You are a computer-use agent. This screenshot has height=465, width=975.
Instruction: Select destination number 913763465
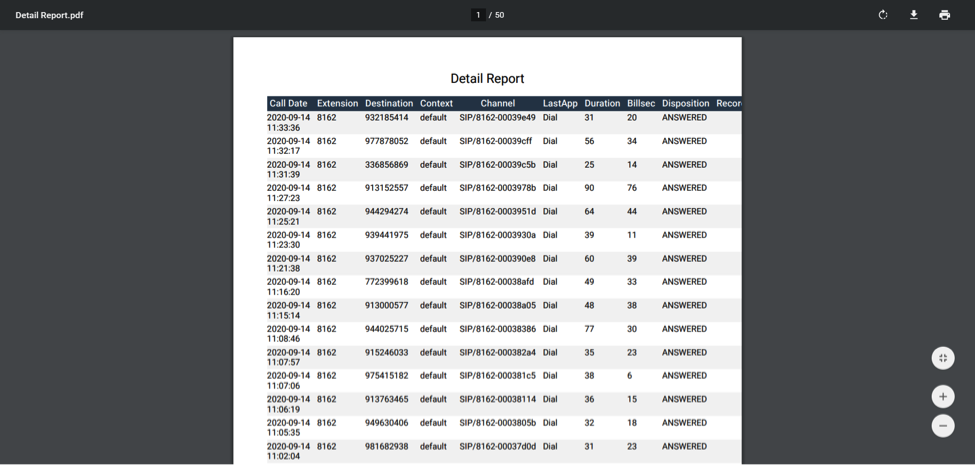point(387,399)
